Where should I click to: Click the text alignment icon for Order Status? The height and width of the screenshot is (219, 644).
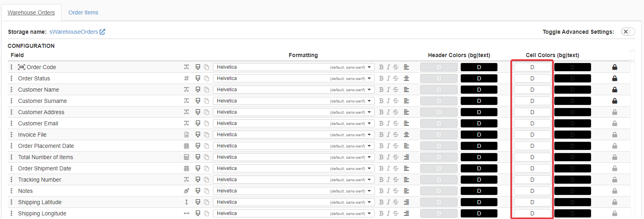point(406,78)
